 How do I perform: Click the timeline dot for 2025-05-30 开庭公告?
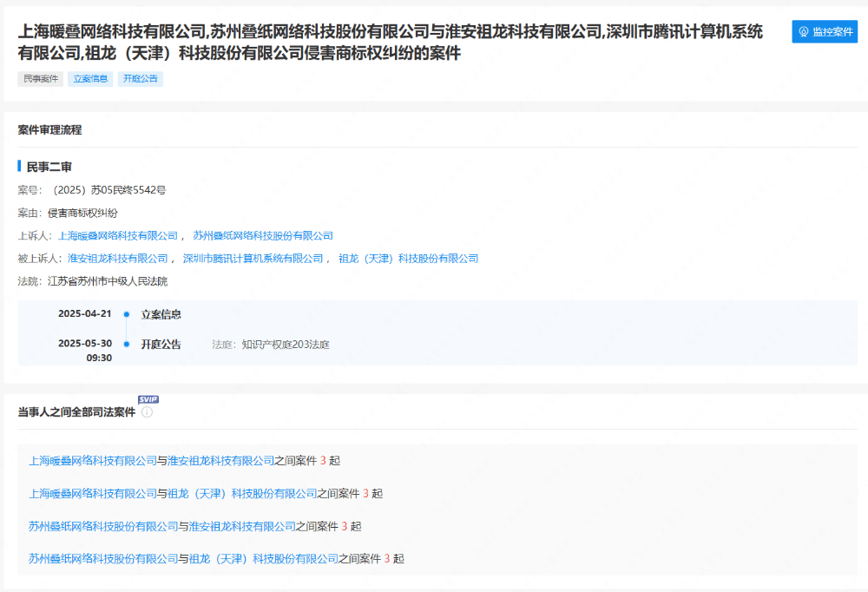[127, 345]
